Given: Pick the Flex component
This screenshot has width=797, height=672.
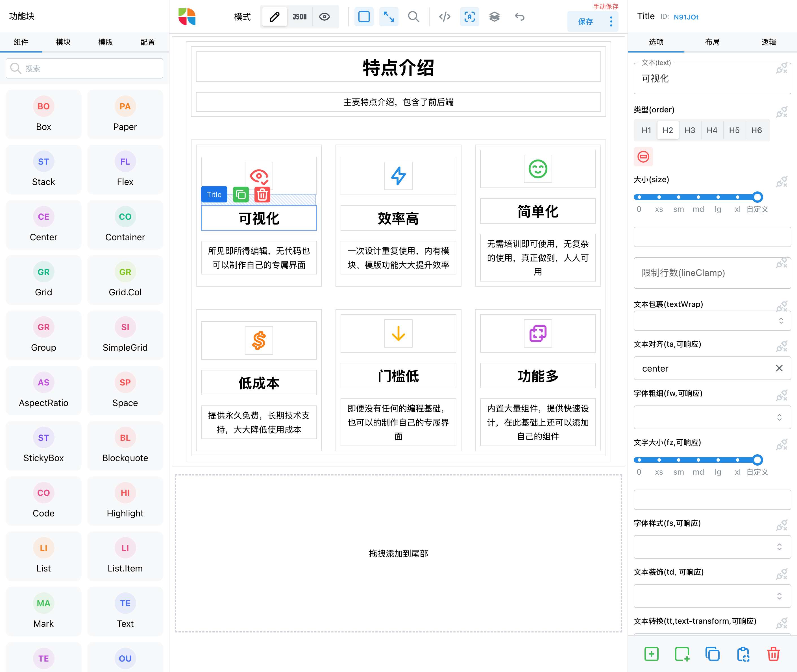Looking at the screenshot, I should (125, 169).
